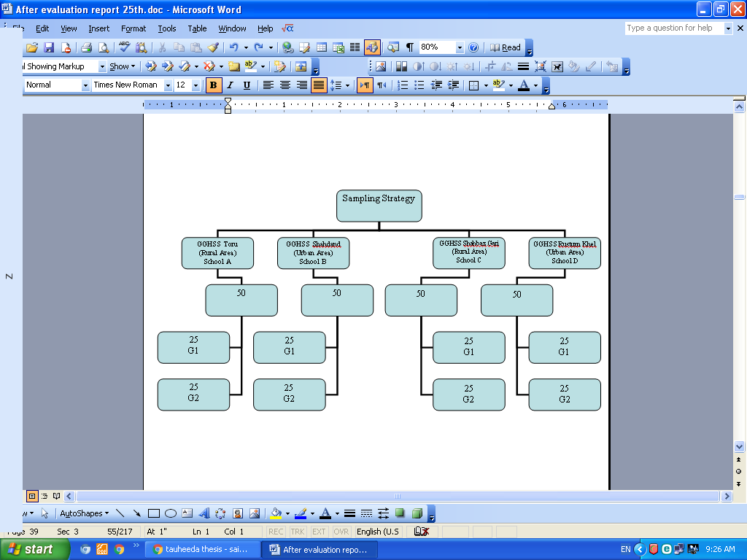
Task: Open Print Preview with the magnifier page icon
Action: 103,47
